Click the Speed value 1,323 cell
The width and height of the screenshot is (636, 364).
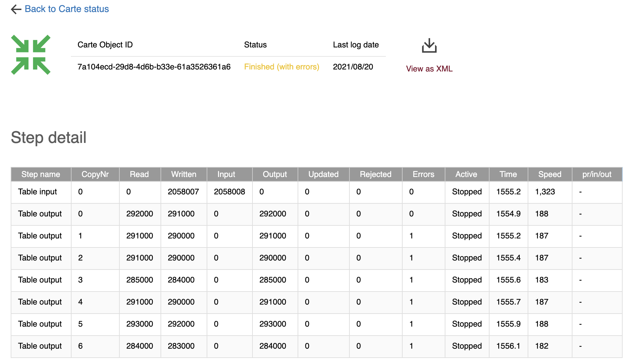[546, 192]
